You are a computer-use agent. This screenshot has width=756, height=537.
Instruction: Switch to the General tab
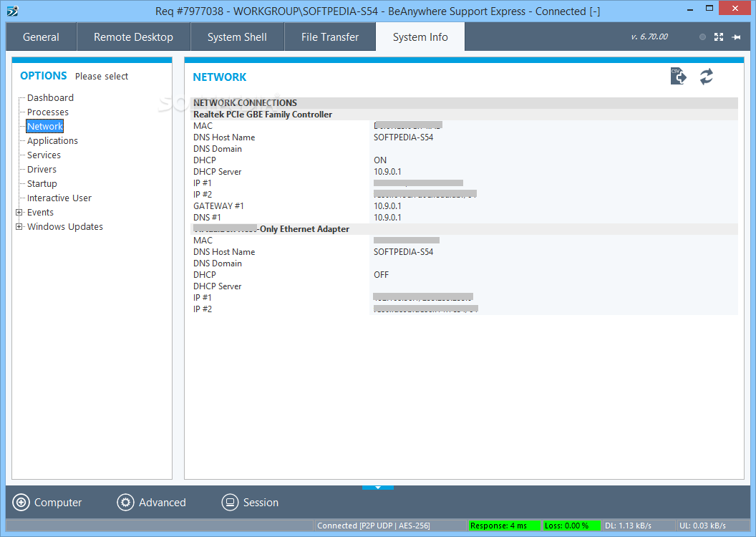41,37
